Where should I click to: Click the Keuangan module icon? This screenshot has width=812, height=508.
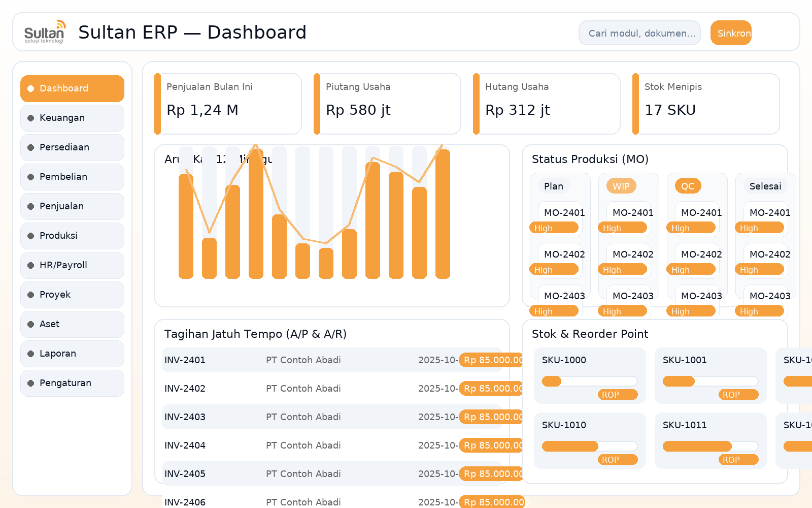tap(31, 118)
